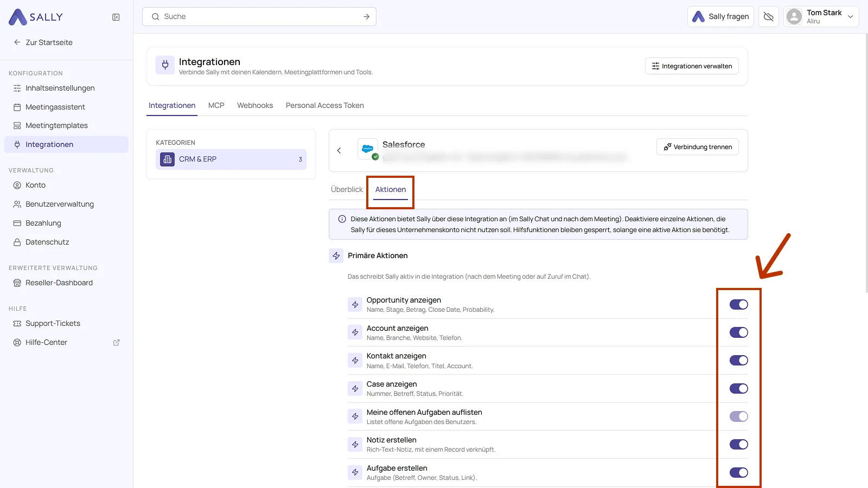Click the lightning icon of Notiz erstellen
Screen dimensions: 868x488
(355, 445)
